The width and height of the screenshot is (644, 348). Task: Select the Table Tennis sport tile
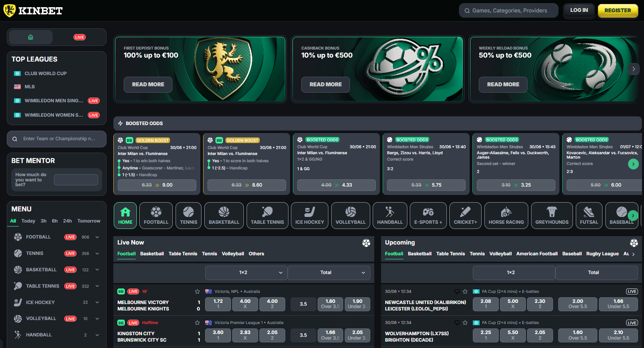click(x=267, y=215)
